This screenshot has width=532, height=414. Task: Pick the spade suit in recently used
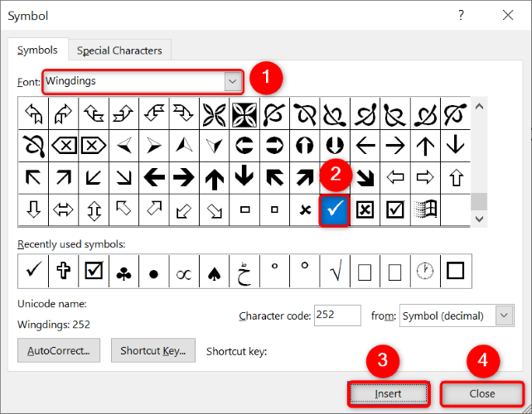[x=214, y=272]
